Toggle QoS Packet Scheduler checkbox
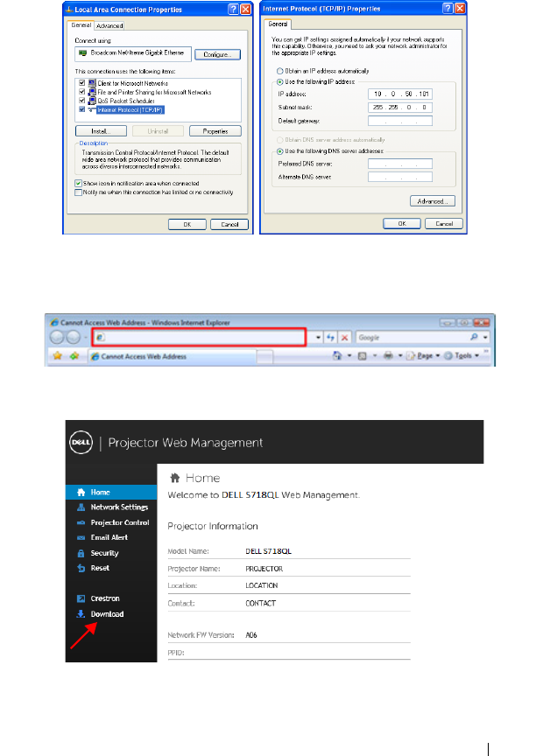Screen dimensions: 536x756 coord(82,101)
